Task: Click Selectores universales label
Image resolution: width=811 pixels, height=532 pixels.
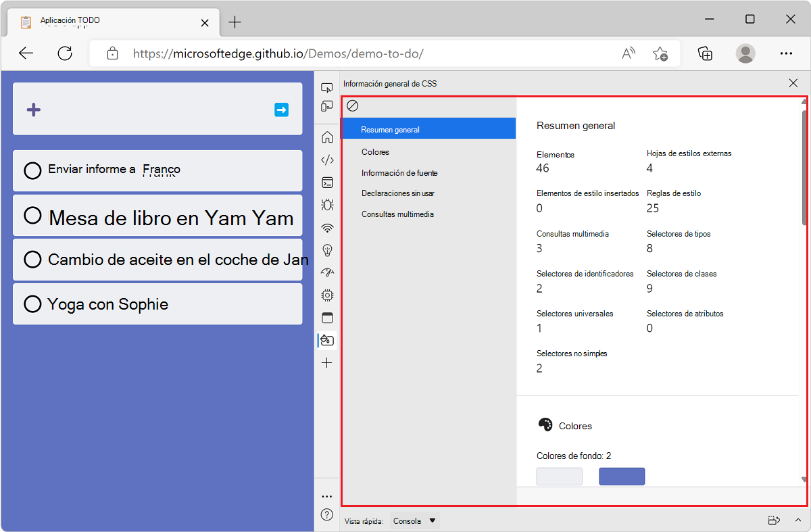Action: tap(575, 314)
